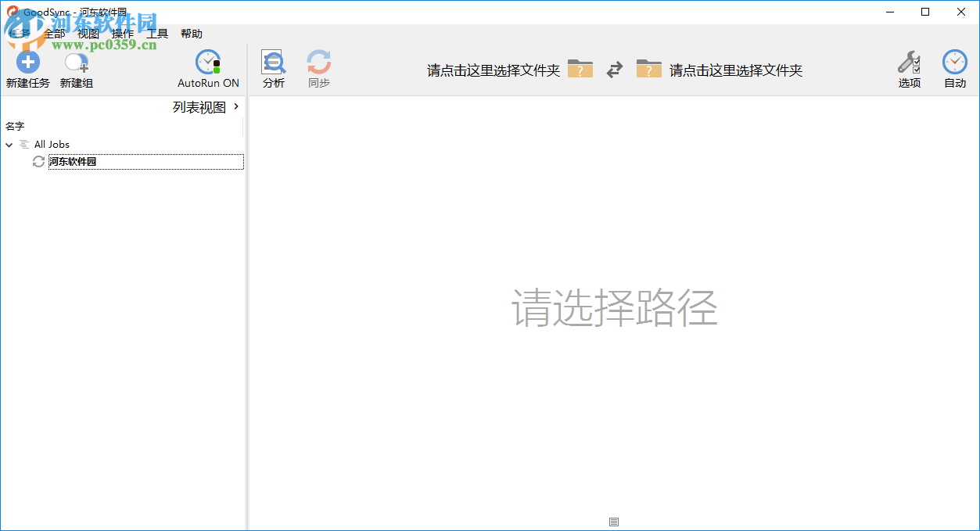Expand the list view (列表视图) chevron
The height and width of the screenshot is (531, 980).
[x=236, y=106]
